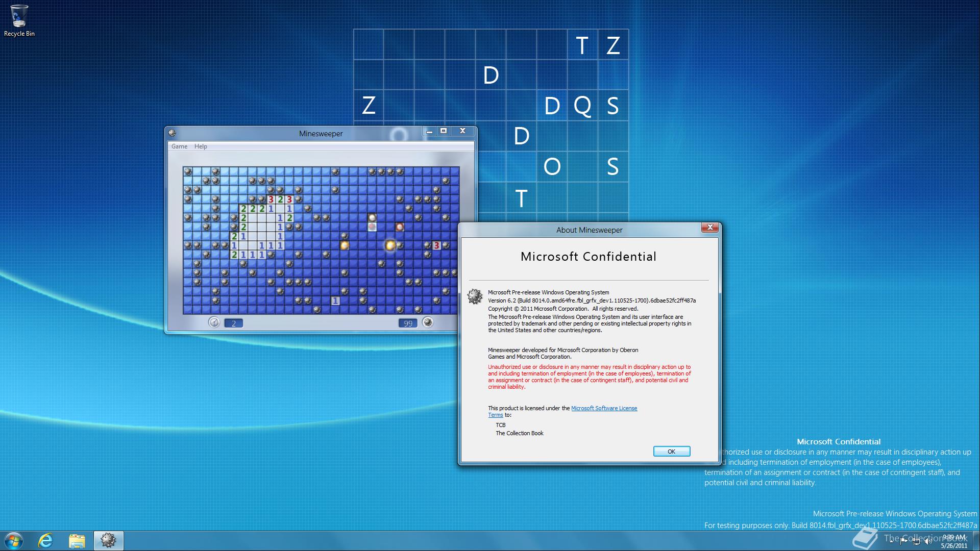Click the timer value showing 2
The width and height of the screenshot is (980, 551).
[234, 323]
